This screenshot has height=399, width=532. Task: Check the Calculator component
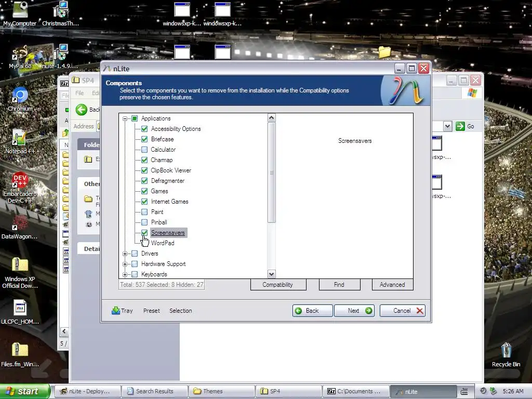144,150
